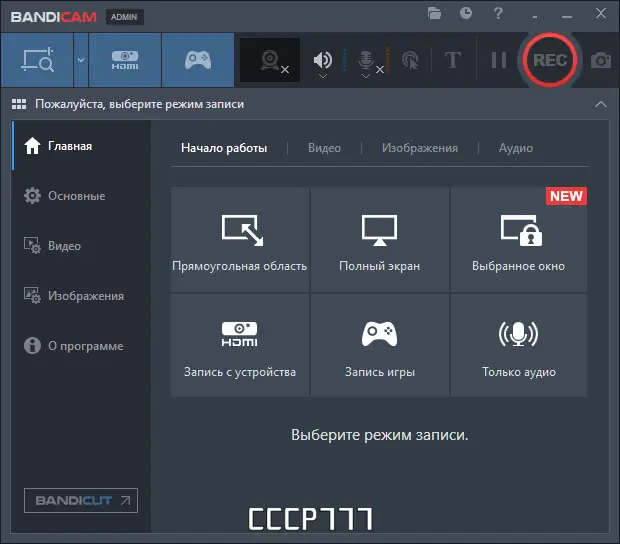
Task: Switch to Видео tab
Action: pyautogui.click(x=324, y=148)
